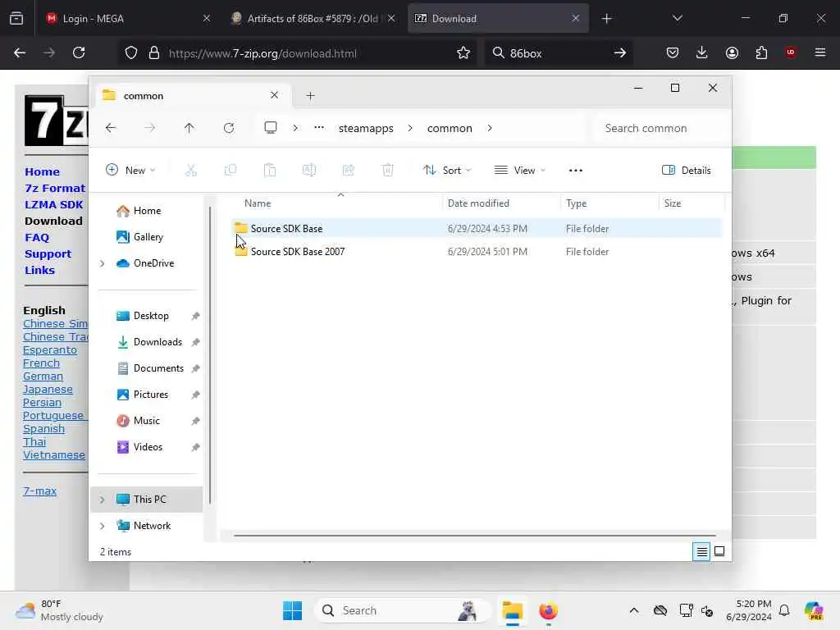
Task: Switch to details list view layout
Action: click(x=701, y=551)
